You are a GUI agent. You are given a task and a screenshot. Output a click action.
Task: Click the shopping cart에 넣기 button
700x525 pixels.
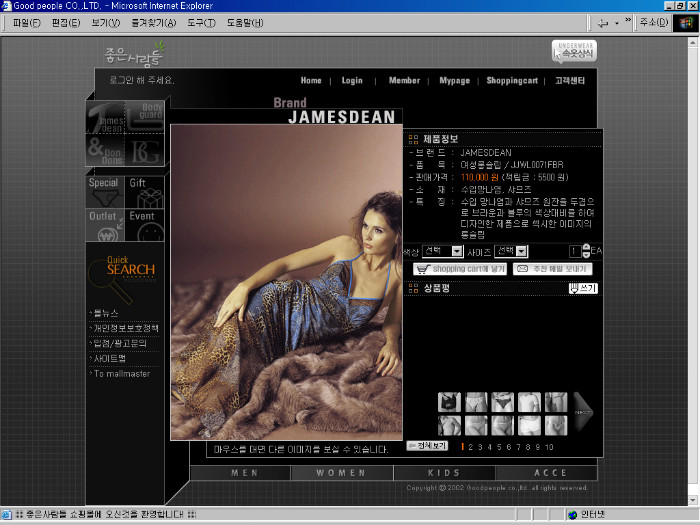click(460, 269)
